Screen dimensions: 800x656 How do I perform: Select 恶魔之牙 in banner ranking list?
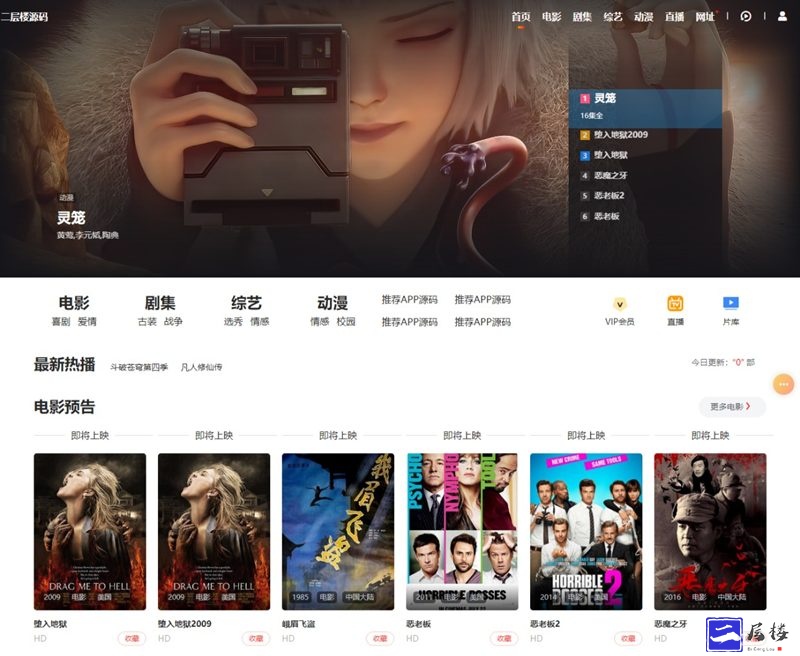[x=611, y=175]
